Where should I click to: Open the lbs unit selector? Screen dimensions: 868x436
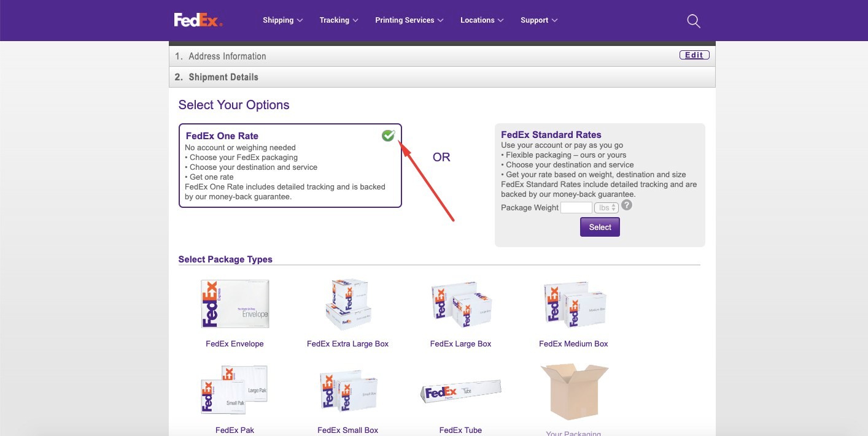[606, 207]
